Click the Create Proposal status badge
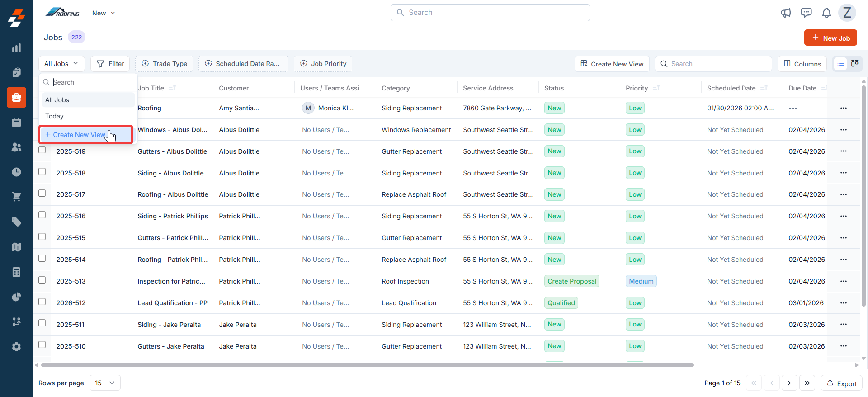Image resolution: width=868 pixels, height=397 pixels. coord(572,281)
